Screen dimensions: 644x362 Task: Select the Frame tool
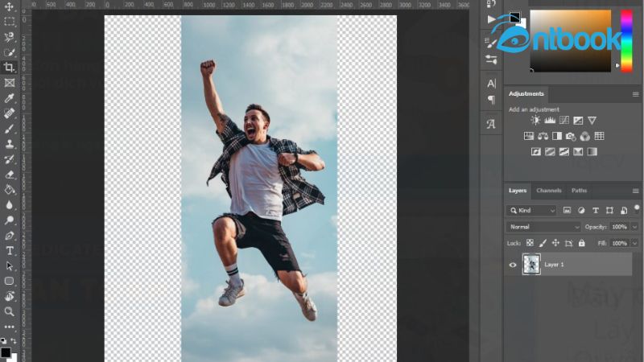[x=9, y=83]
